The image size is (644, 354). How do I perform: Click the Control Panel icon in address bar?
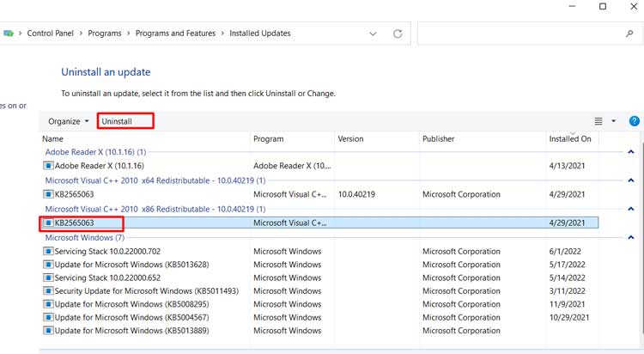click(9, 34)
